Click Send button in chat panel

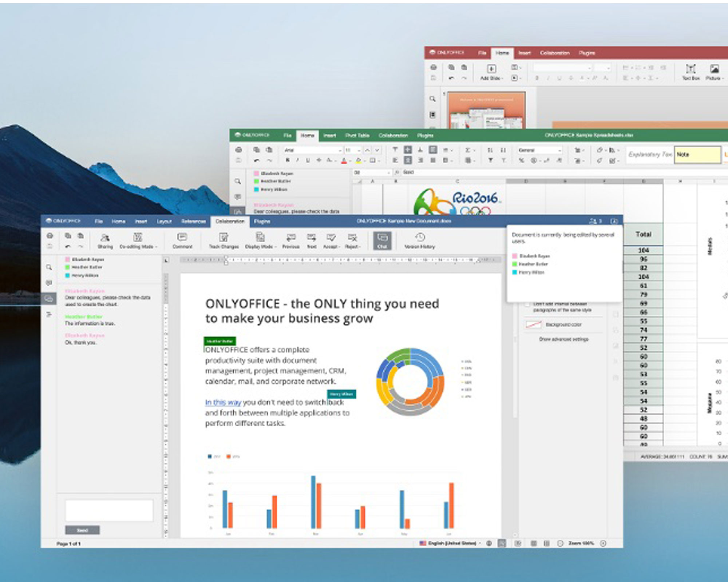point(82,530)
